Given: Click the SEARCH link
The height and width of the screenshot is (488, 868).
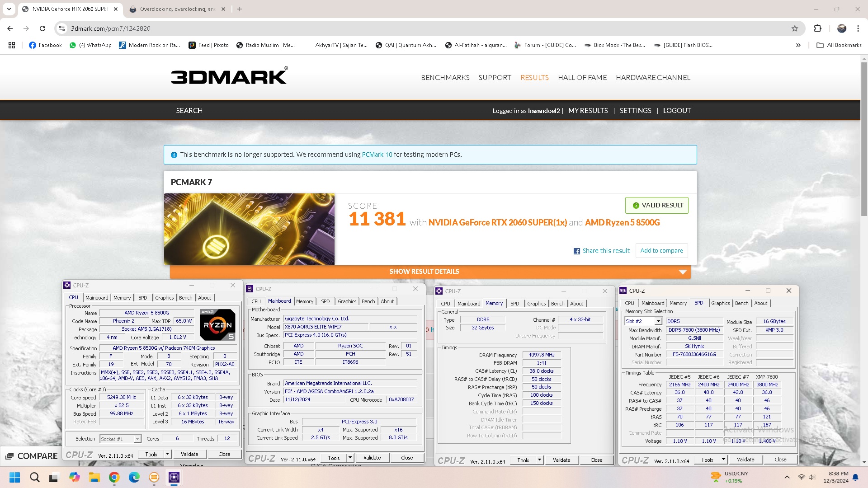Looking at the screenshot, I should 189,111.
